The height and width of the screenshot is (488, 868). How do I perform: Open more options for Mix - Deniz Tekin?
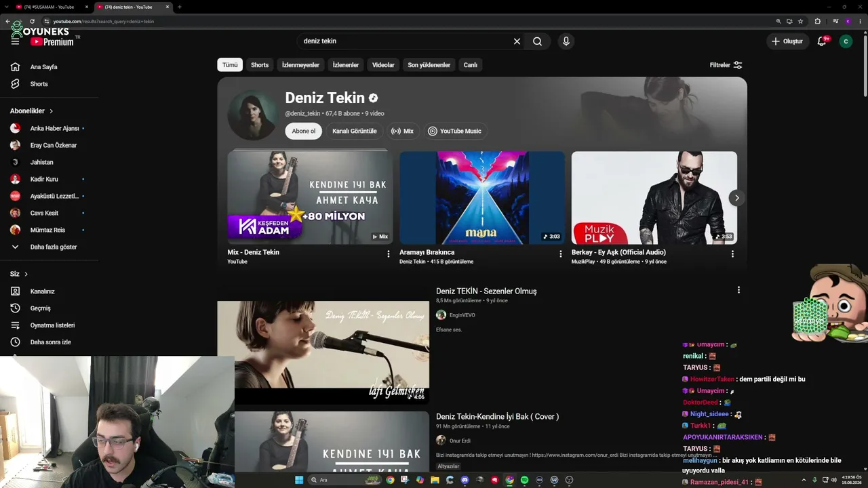(x=389, y=254)
